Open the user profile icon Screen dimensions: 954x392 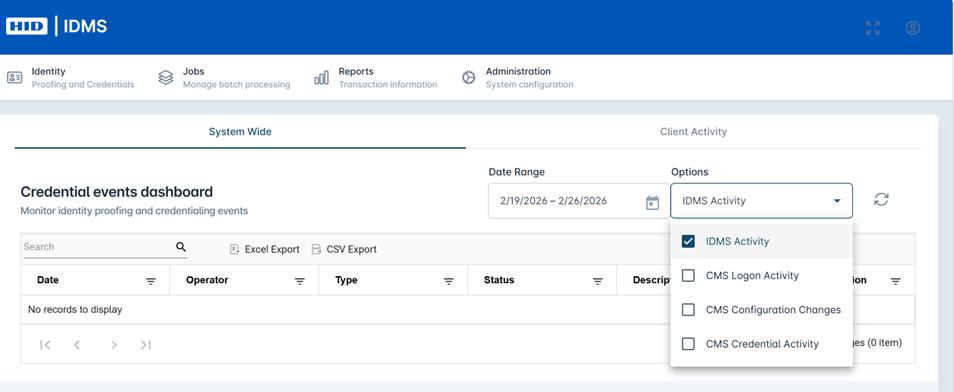tap(912, 28)
